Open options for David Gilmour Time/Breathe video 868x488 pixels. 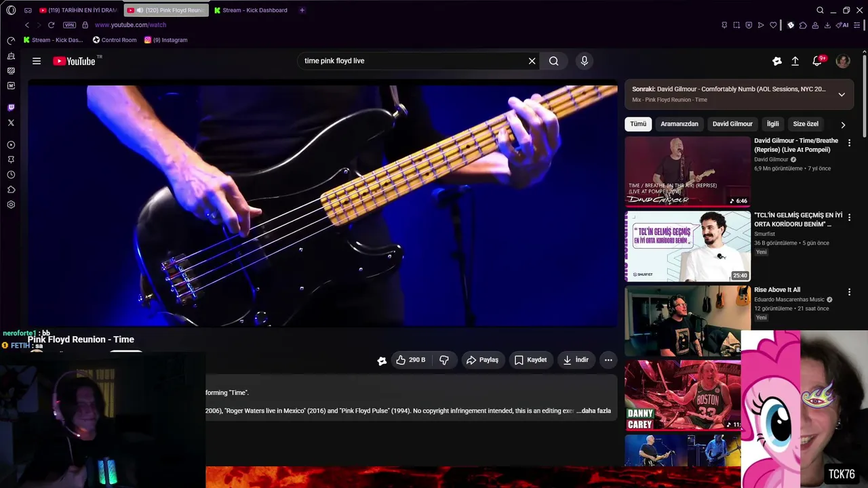[x=849, y=143]
